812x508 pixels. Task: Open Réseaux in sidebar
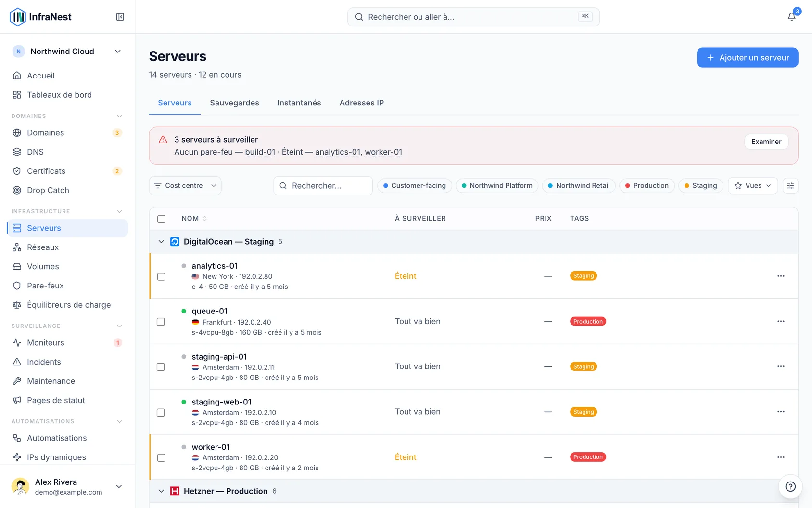pyautogui.click(x=67, y=247)
